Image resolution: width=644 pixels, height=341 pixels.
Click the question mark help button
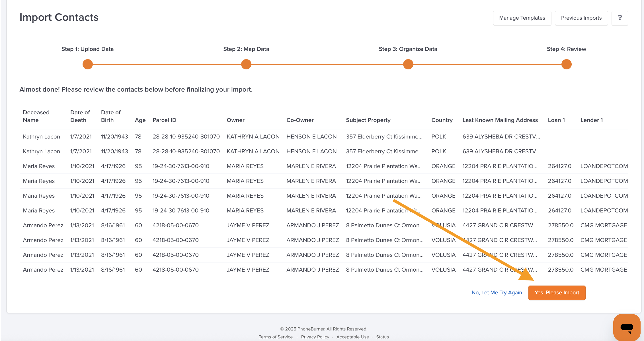[x=620, y=18]
